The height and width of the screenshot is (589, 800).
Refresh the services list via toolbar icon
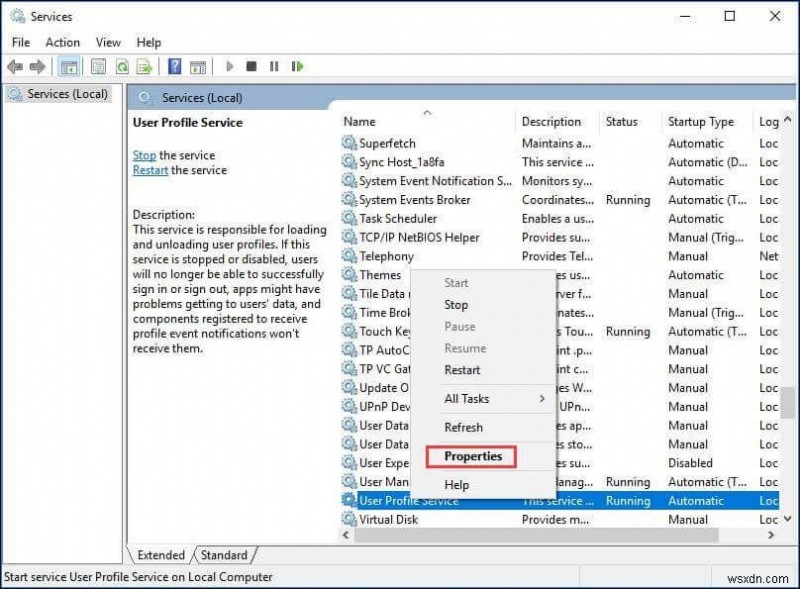tap(122, 66)
